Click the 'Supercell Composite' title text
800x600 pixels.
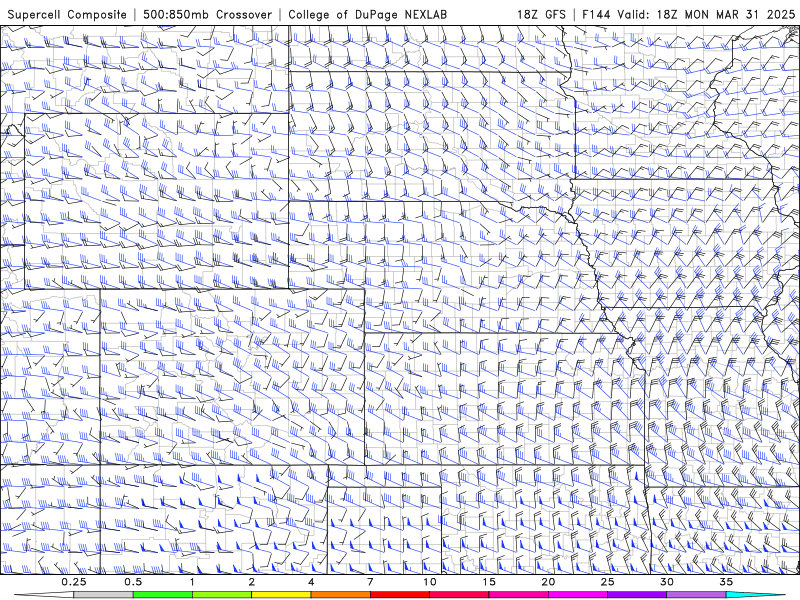(67, 15)
